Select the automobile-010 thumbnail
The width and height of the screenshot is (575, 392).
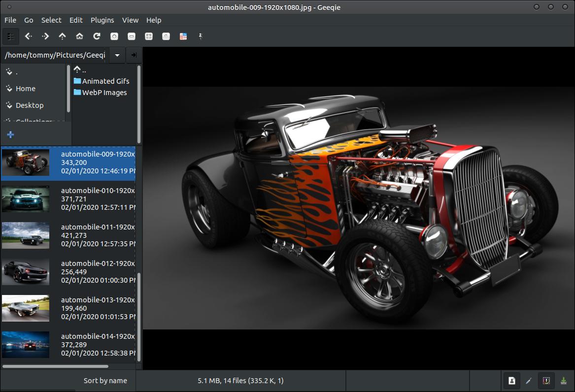pos(26,198)
